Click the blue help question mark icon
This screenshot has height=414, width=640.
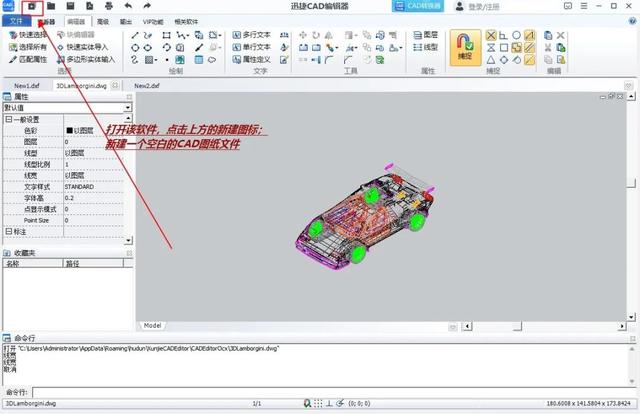[x=632, y=21]
